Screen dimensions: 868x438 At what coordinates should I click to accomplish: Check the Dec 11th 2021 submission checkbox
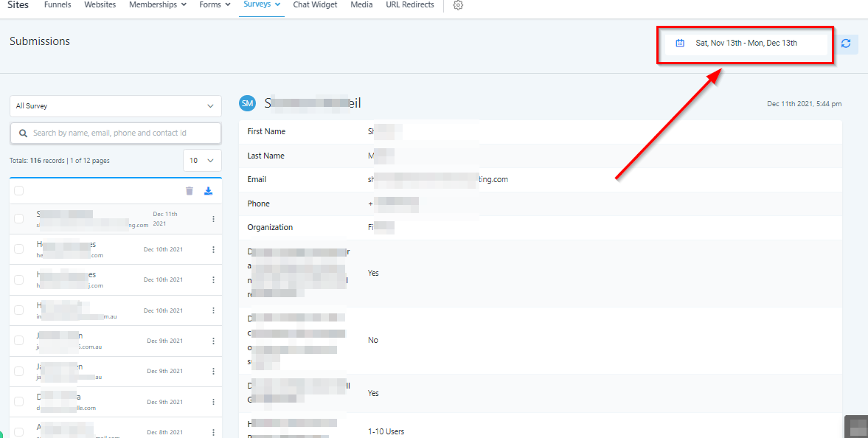point(19,219)
